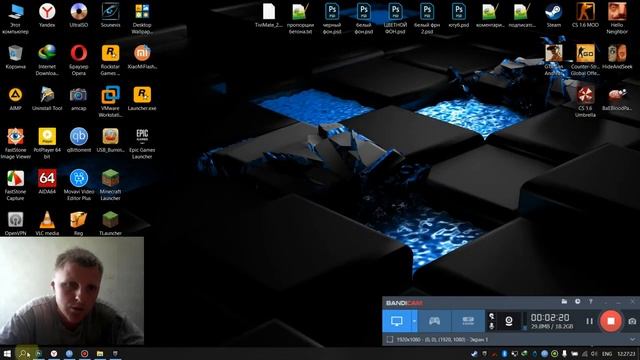The image size is (640, 360).
Task: Launch Rockstar Games Launcher shortcut
Action: pos(110,60)
